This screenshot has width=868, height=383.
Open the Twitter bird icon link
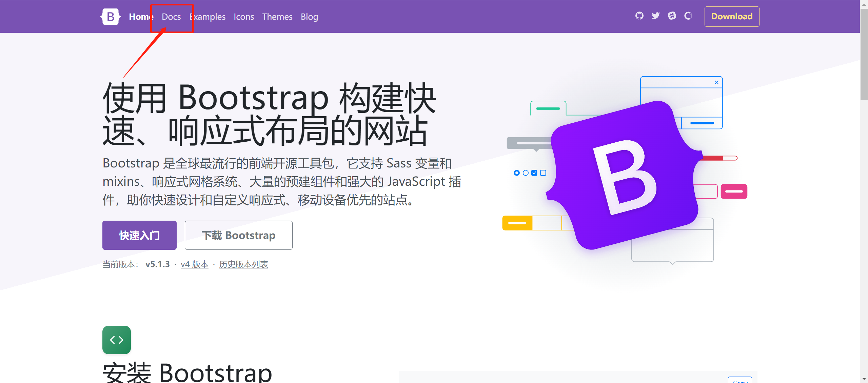[655, 16]
